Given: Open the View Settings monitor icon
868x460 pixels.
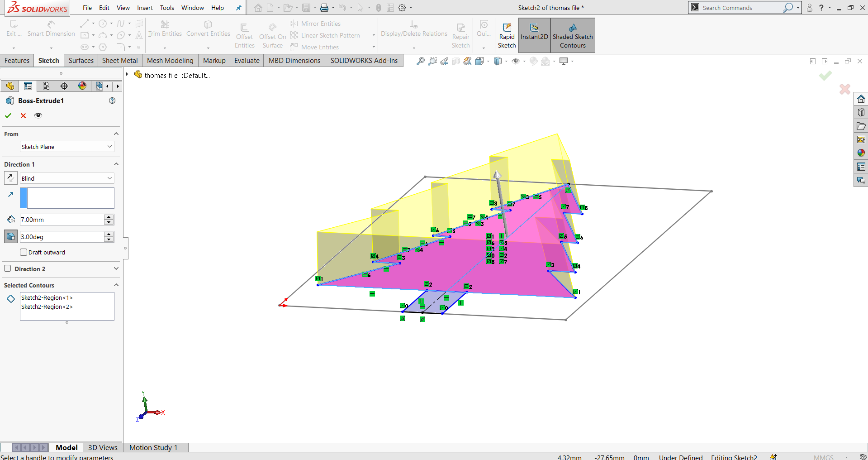Looking at the screenshot, I should pos(564,61).
